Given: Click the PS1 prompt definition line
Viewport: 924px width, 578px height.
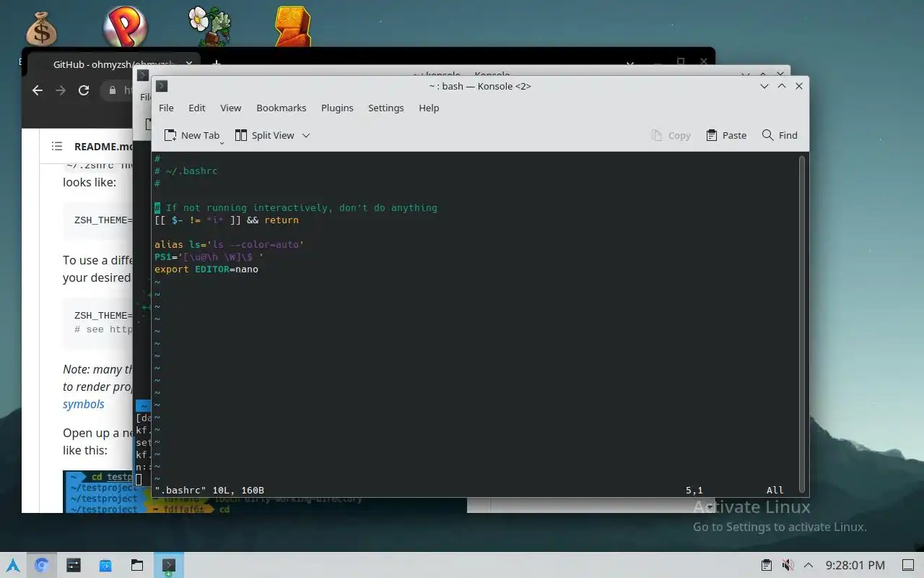Looking at the screenshot, I should (x=209, y=257).
